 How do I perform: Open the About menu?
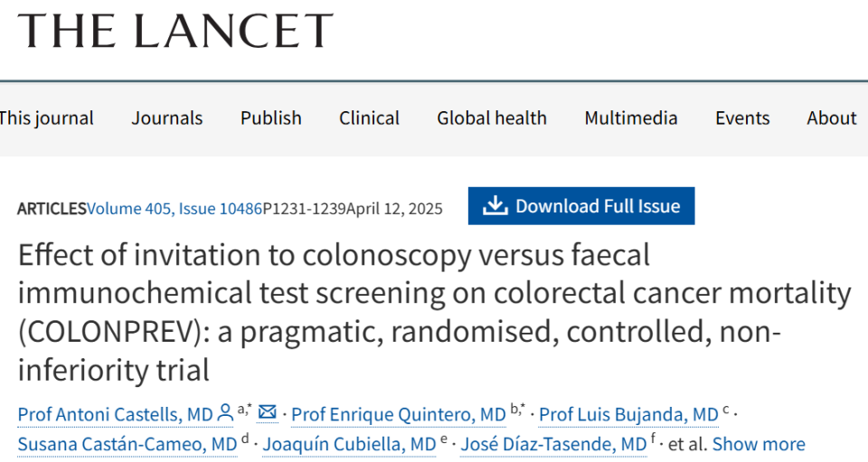pos(832,118)
